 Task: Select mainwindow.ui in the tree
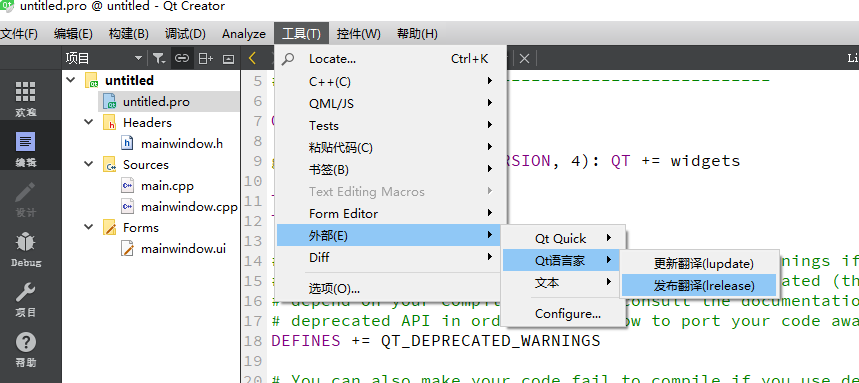tap(183, 249)
